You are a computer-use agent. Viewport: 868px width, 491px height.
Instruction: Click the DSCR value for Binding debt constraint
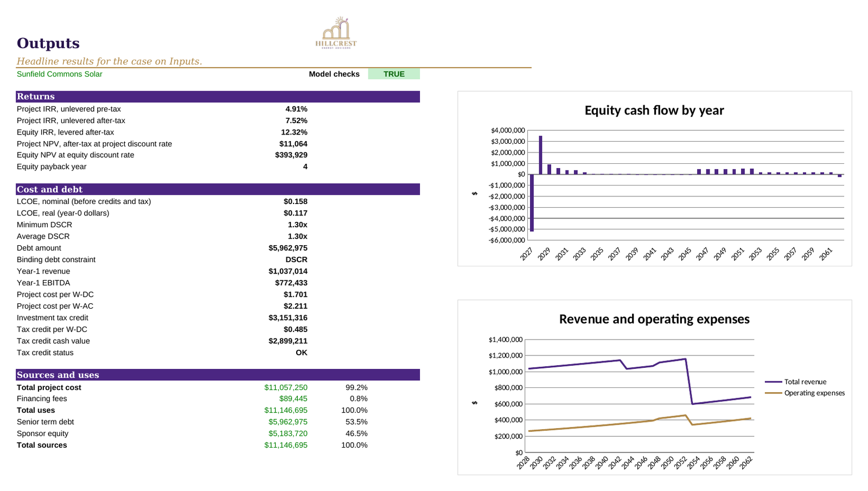point(297,260)
